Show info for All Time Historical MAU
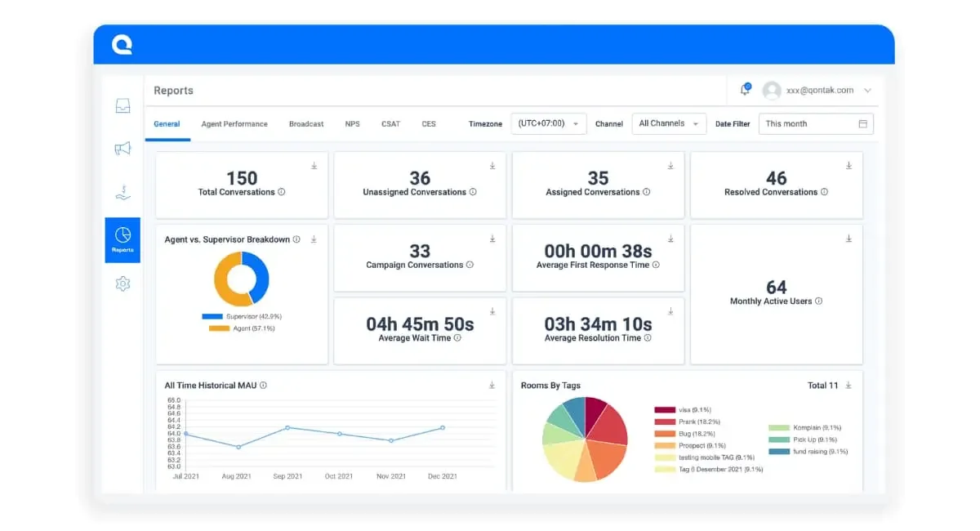The image size is (980, 531). point(263,386)
